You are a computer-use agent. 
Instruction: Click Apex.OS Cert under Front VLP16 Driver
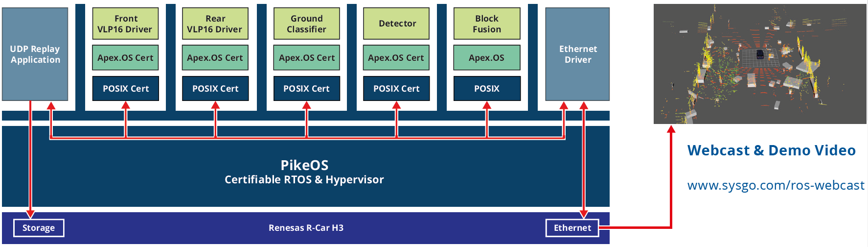tap(126, 57)
